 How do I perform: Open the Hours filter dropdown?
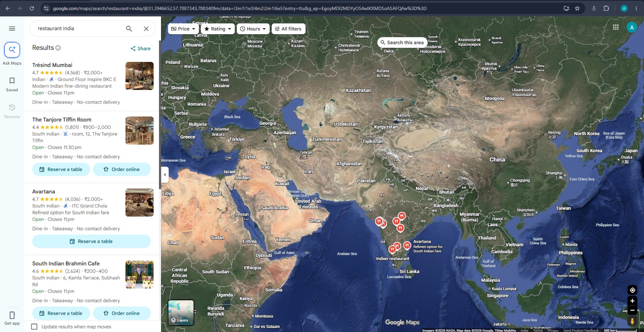coord(253,29)
